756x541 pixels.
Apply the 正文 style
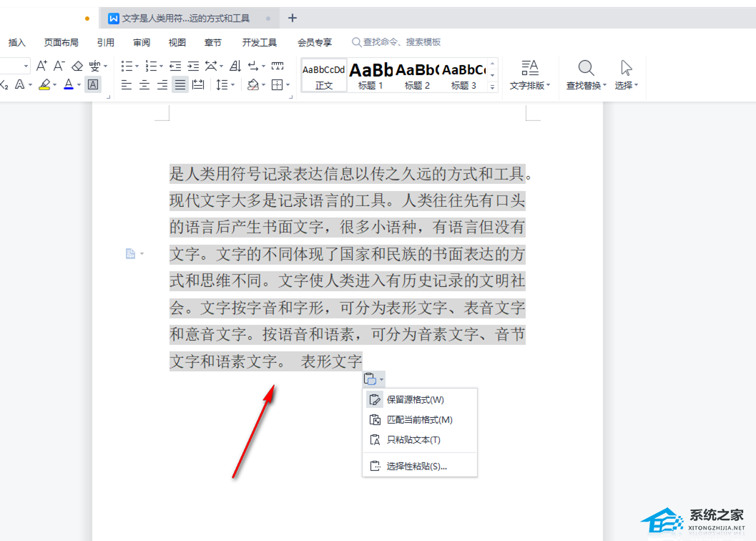(324, 75)
